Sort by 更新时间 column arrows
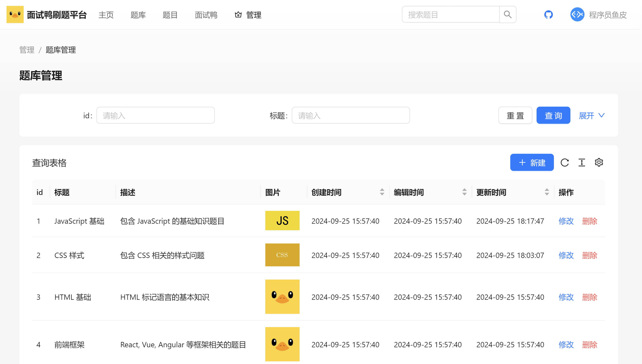642x364 pixels. tap(547, 192)
